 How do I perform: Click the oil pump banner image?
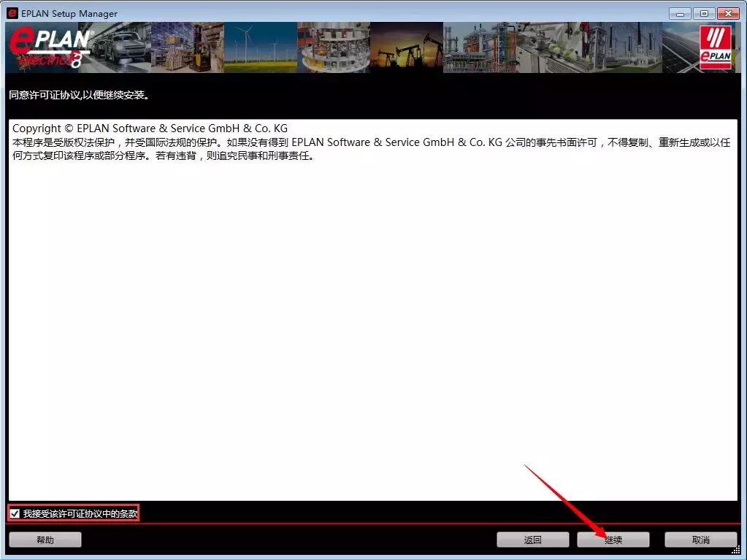click(407, 45)
